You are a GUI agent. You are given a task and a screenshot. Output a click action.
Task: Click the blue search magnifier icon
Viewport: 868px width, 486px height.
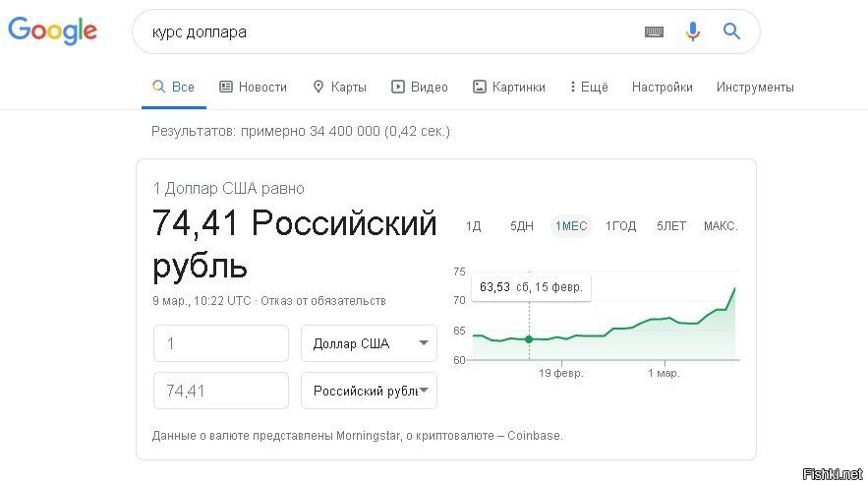pyautogui.click(x=731, y=31)
